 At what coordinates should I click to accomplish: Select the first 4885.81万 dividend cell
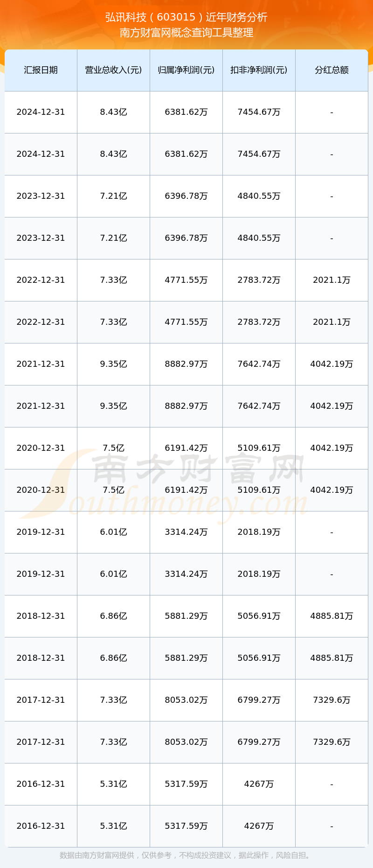coord(332,616)
